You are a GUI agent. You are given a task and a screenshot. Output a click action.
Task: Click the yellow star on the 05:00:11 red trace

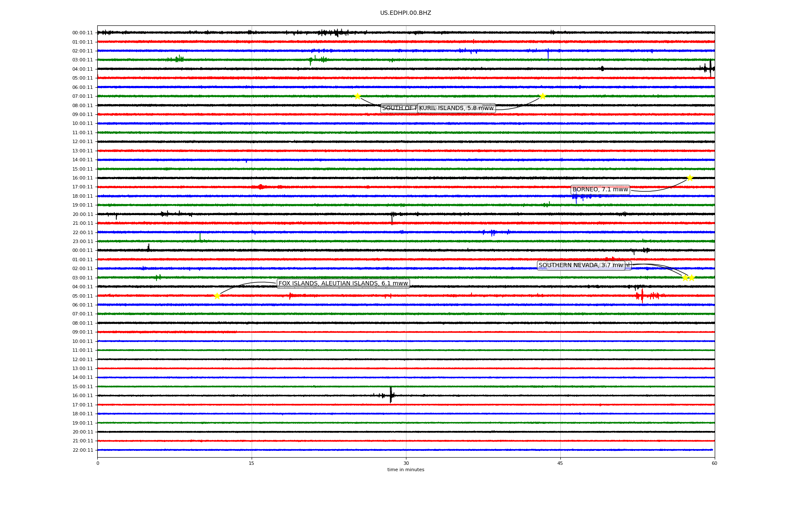tap(217, 296)
